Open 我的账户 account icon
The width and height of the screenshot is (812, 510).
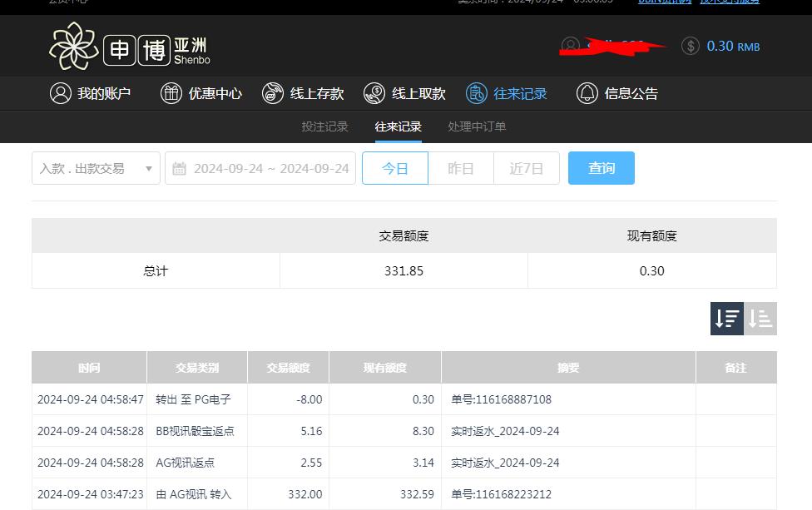[59, 93]
